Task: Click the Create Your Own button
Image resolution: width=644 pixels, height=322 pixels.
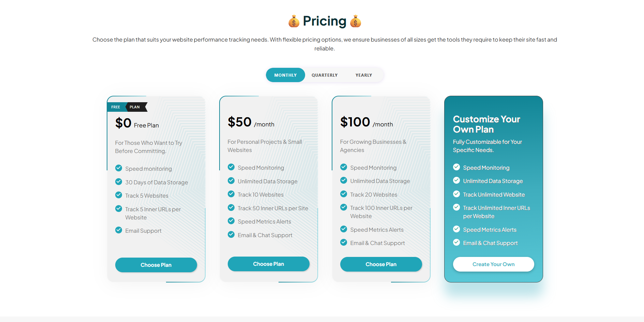Action: [x=493, y=264]
